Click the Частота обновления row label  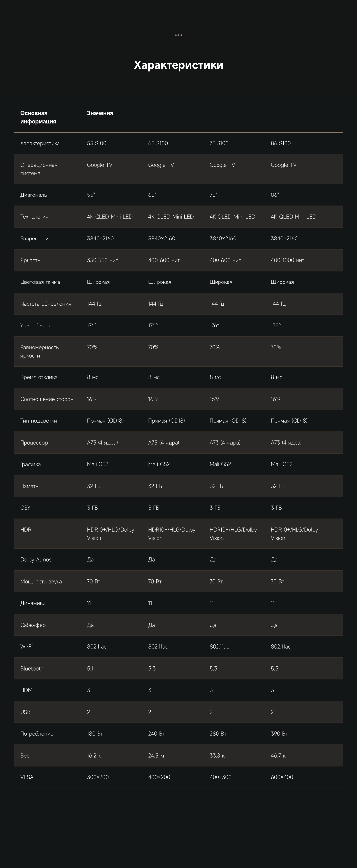[x=46, y=304]
